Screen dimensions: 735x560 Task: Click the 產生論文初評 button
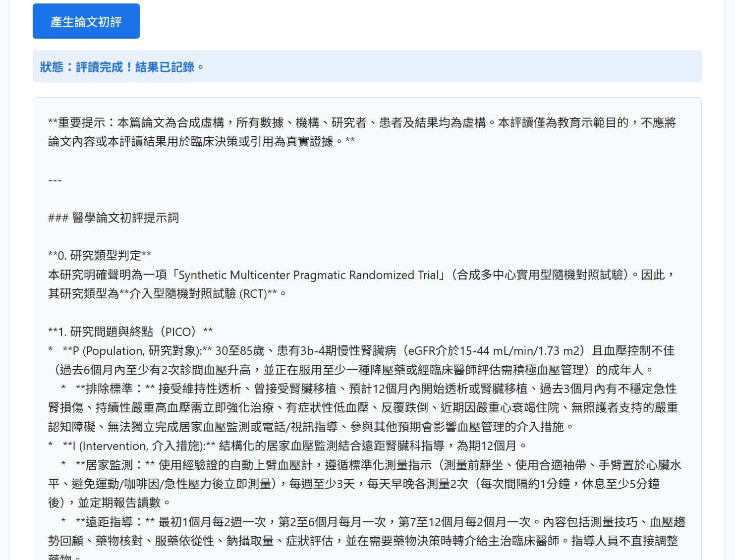pos(86,21)
